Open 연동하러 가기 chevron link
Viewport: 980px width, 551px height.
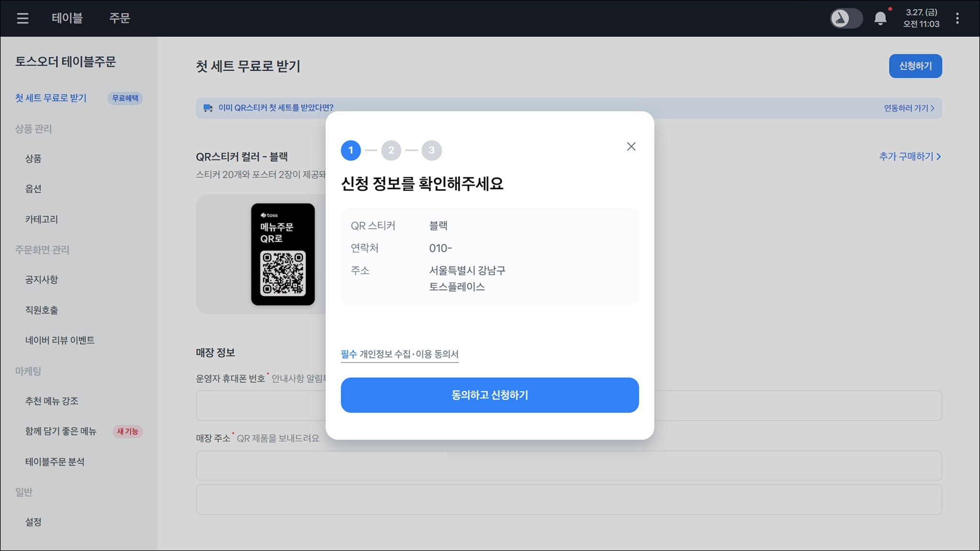pos(909,108)
